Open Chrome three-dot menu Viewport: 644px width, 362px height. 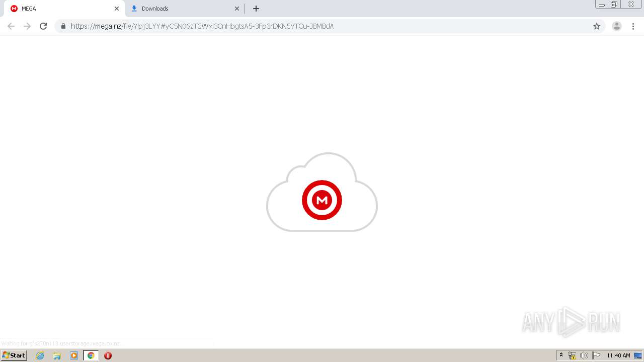(633, 26)
